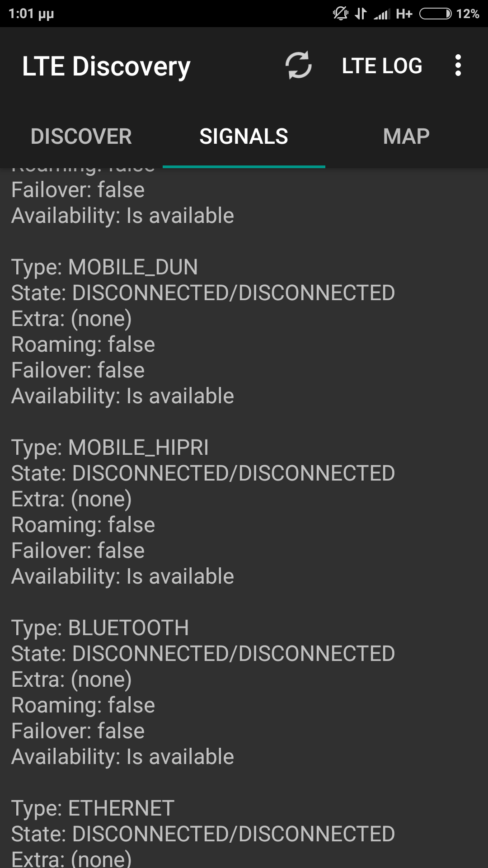The image size is (488, 868).
Task: Tap the 1:01 clock in status bar
Action: pyautogui.click(x=31, y=14)
